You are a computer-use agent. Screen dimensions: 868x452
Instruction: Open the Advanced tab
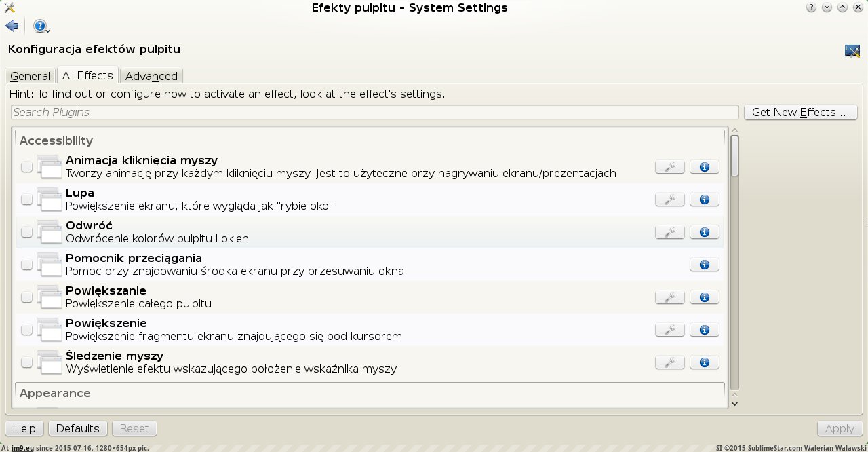[x=151, y=76]
